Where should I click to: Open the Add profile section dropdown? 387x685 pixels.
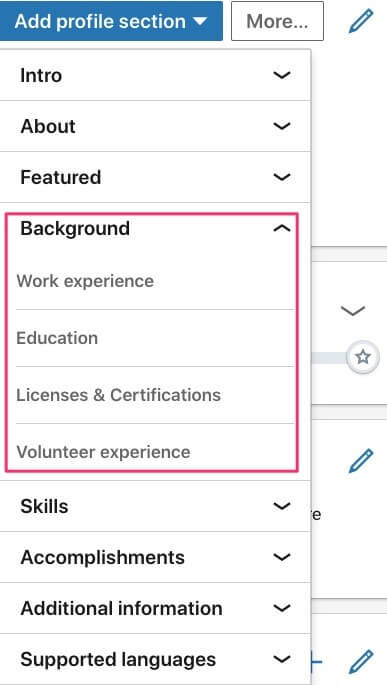[111, 21]
